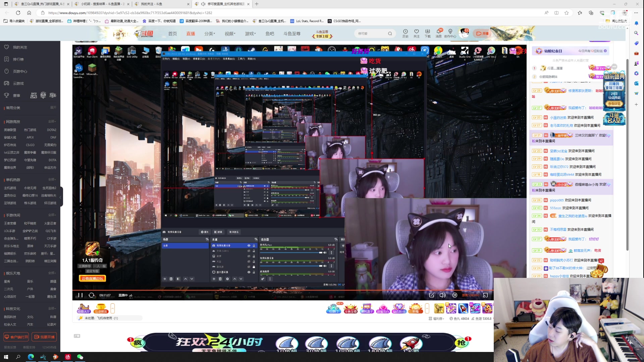The height and width of the screenshot is (362, 644).
Task: Open 关注 heart icon in header
Action: [416, 32]
